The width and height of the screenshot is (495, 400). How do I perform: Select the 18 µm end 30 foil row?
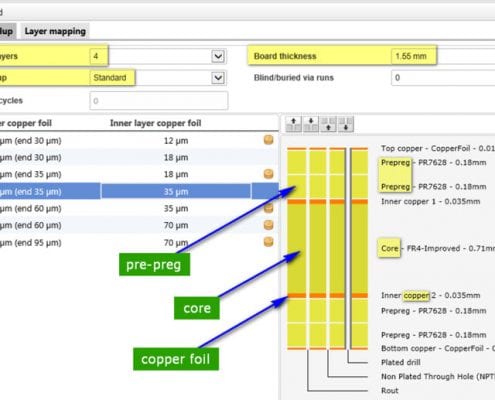[139, 157]
